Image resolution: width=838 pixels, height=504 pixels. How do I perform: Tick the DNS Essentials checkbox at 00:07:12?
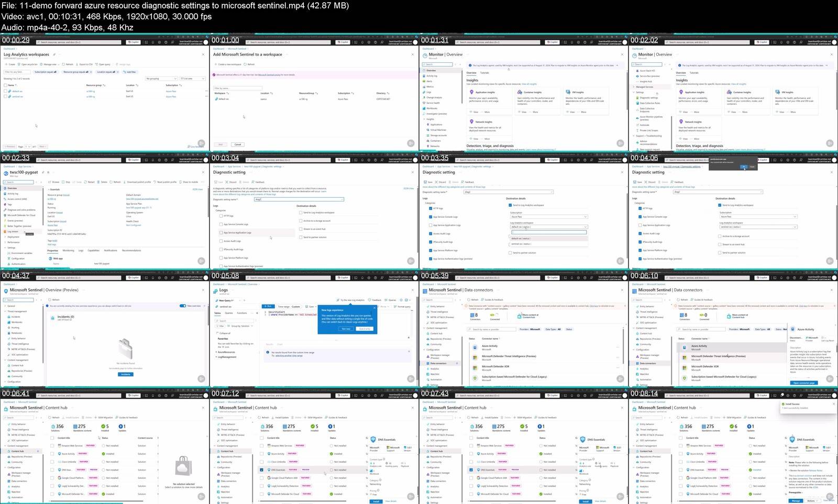click(262, 469)
